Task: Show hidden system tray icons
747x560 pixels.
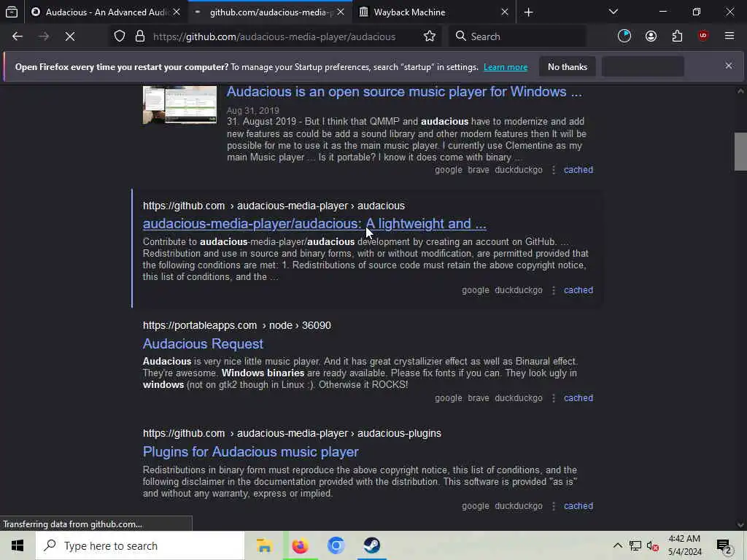Action: click(x=617, y=545)
